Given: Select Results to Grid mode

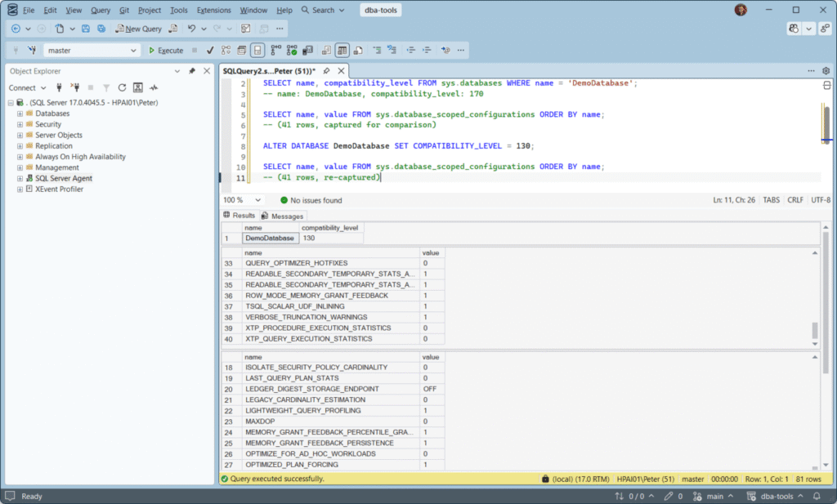Looking at the screenshot, I should 342,50.
